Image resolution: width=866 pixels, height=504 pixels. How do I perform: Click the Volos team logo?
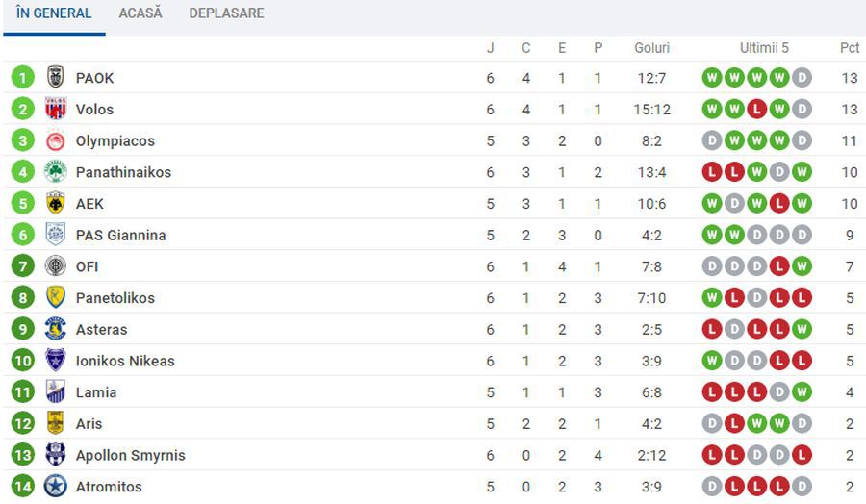pyautogui.click(x=55, y=109)
